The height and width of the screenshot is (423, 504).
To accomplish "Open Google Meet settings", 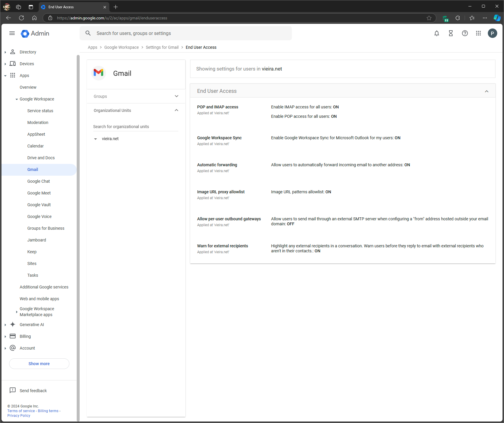I will pos(39,193).
